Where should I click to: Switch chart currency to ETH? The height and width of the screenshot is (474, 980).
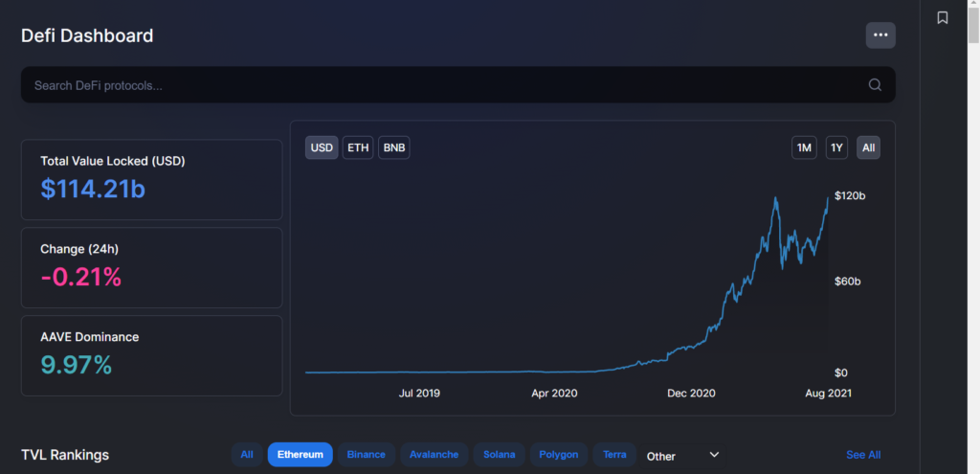click(x=358, y=147)
